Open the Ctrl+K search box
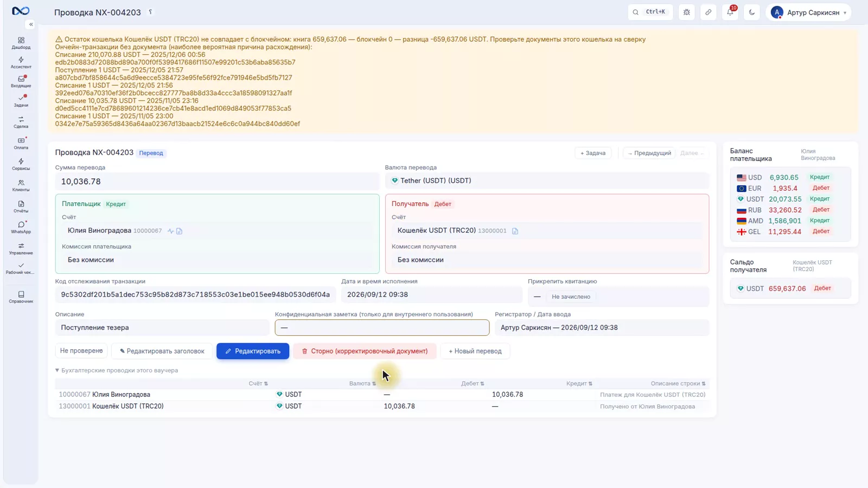Image resolution: width=868 pixels, height=488 pixels. (x=650, y=12)
